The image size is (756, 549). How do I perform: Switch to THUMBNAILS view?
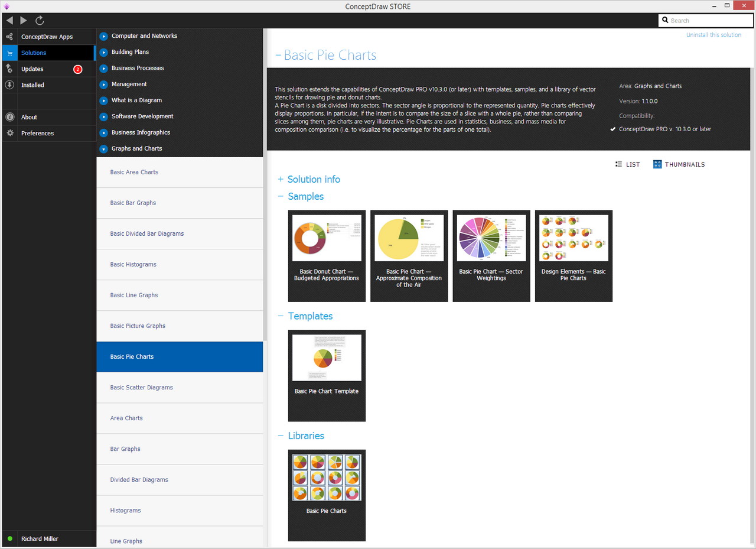(x=679, y=164)
